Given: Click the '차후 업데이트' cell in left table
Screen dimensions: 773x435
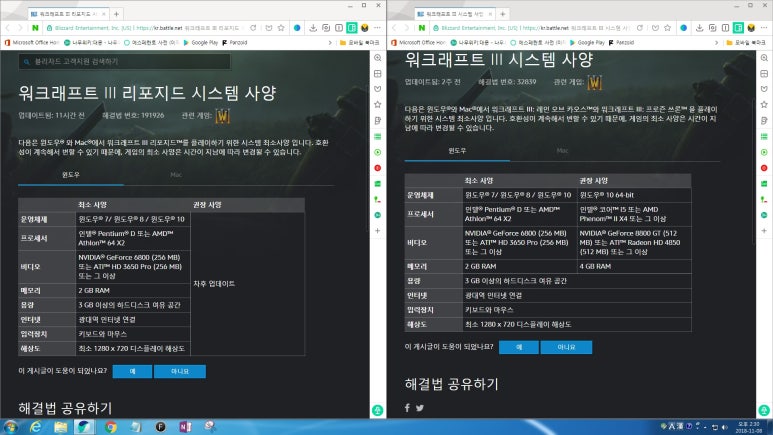Looking at the screenshot, I should (x=247, y=284).
